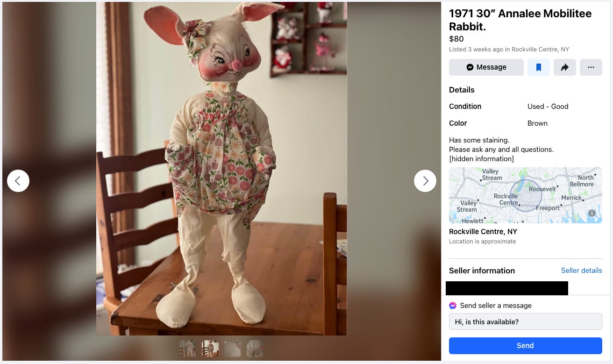The image size is (613, 364).
Task: Share the listing with the share arrow icon
Action: (564, 67)
